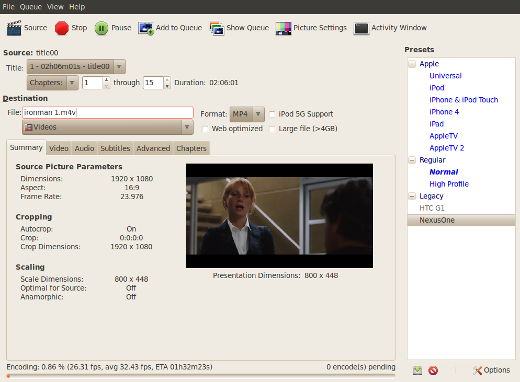Image resolution: width=520 pixels, height=382 pixels.
Task: Collapse the Legacy presets group
Action: pos(412,196)
